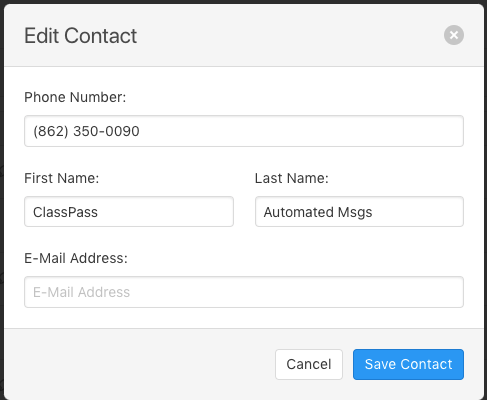The width and height of the screenshot is (487, 400).
Task: Click the First Name label
Action: coord(62,178)
